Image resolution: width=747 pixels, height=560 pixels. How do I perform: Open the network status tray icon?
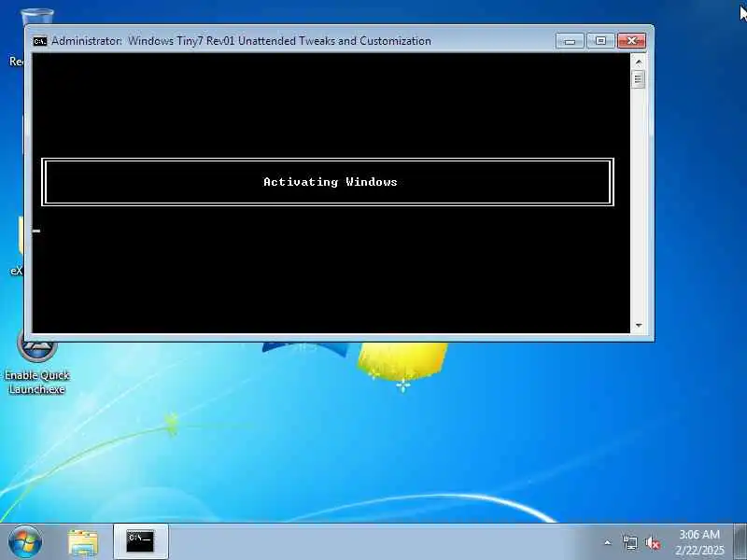(x=629, y=542)
